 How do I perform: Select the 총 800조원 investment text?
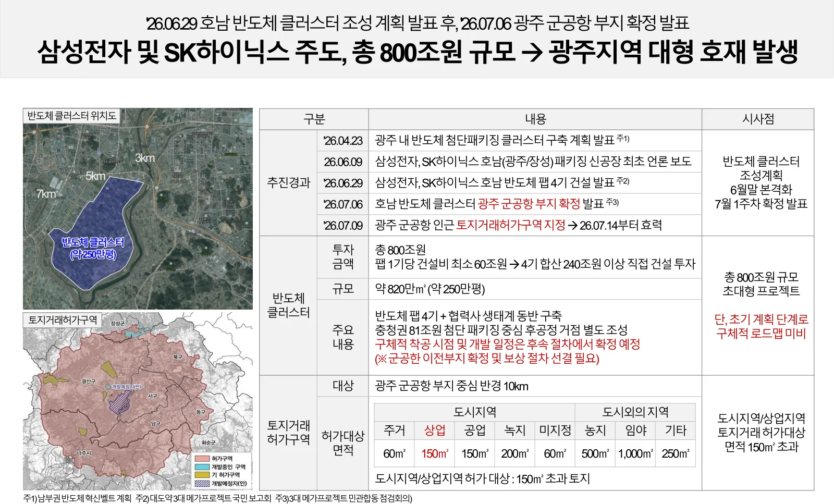(400, 250)
